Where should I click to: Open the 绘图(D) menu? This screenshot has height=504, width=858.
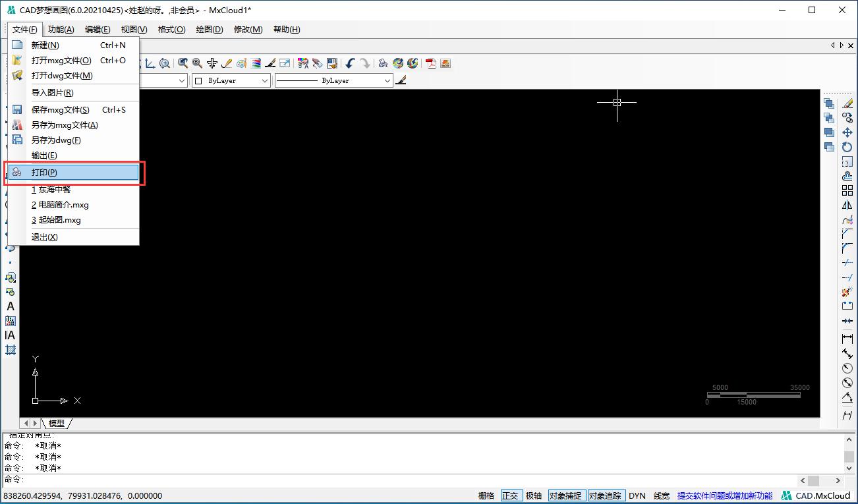210,29
